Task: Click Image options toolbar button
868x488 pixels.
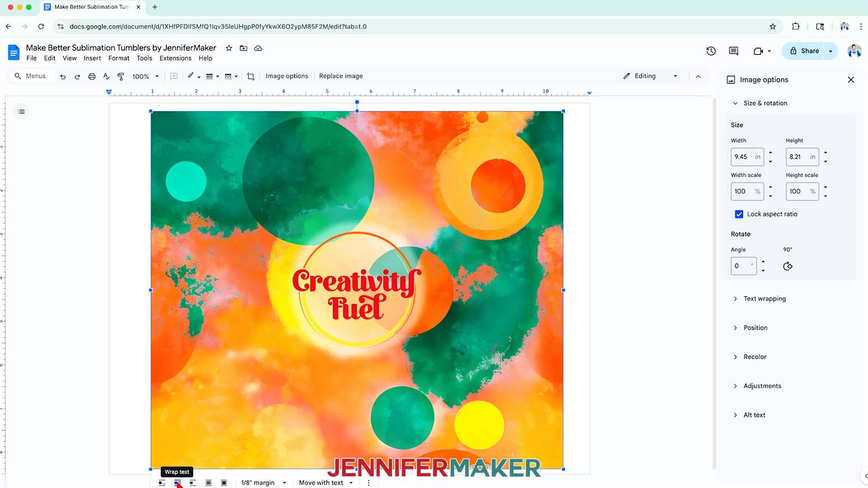Action: [287, 76]
